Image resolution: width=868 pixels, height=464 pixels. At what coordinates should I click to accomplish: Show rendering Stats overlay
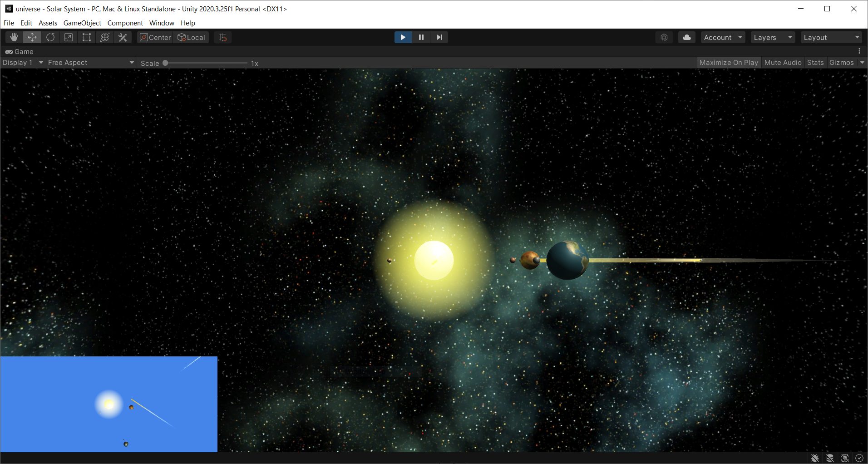[x=815, y=62]
